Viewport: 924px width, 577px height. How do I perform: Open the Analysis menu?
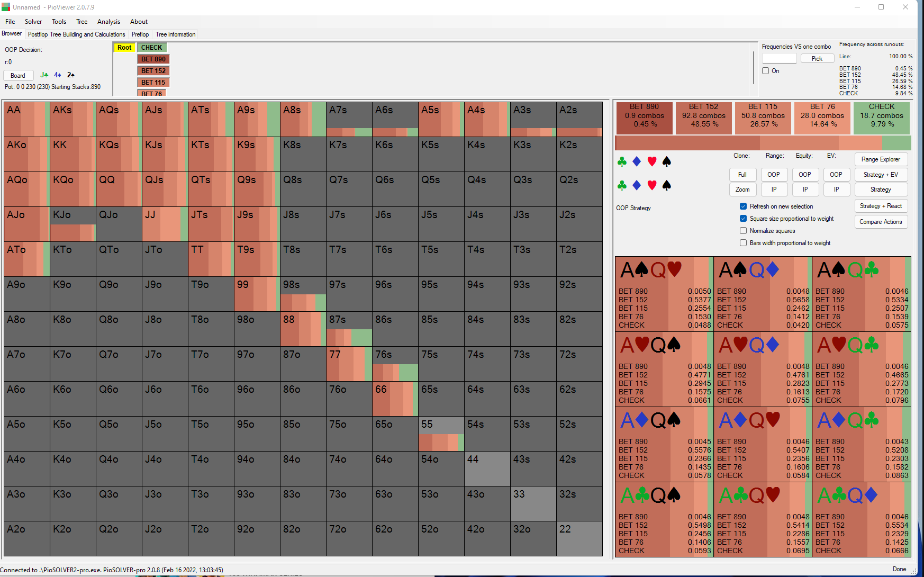coord(109,22)
